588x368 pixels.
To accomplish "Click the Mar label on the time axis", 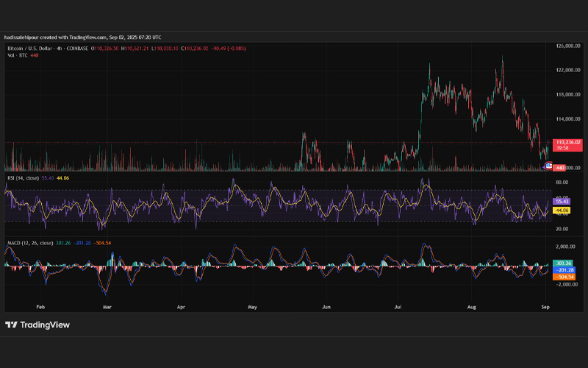I will click(107, 307).
